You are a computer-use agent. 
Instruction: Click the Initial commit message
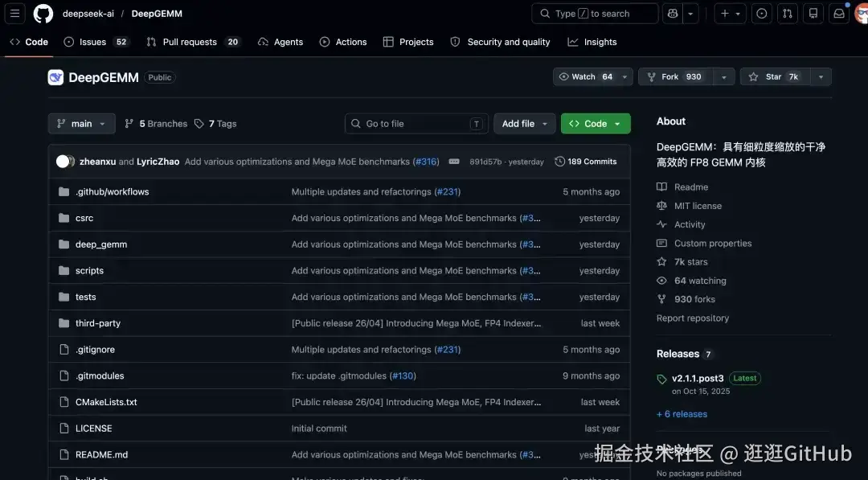(319, 429)
